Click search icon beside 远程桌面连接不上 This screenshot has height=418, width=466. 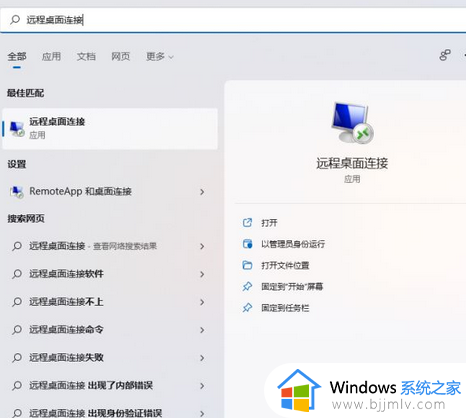pyautogui.click(x=17, y=302)
